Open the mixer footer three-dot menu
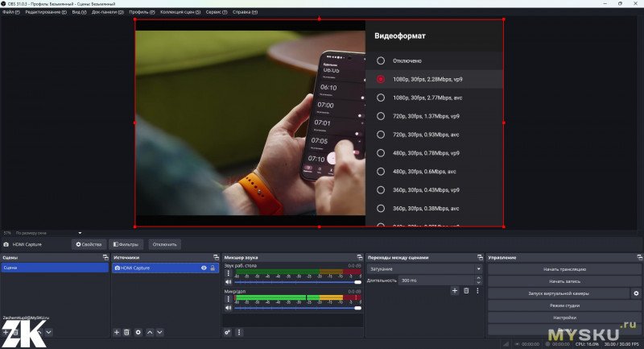Screen dimensions: 644x349 [239, 332]
